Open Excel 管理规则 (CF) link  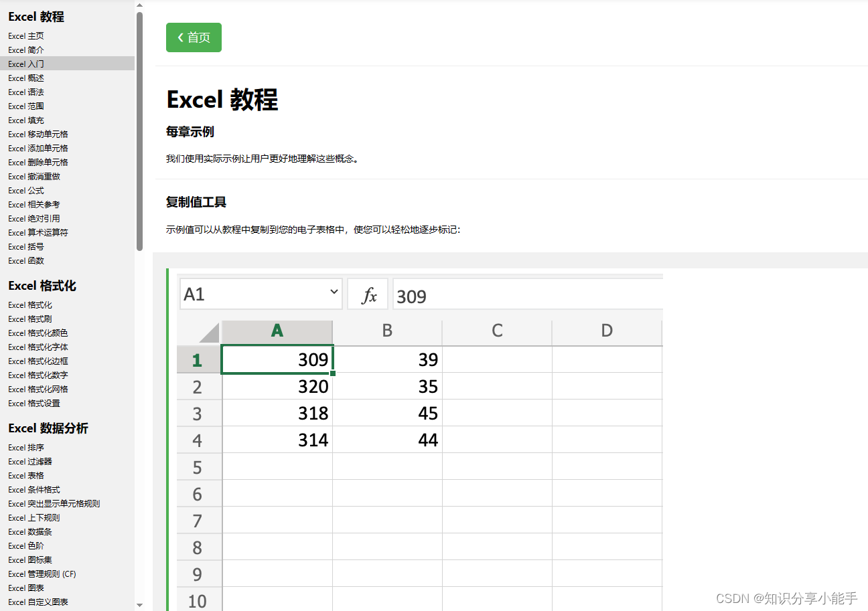coord(42,574)
